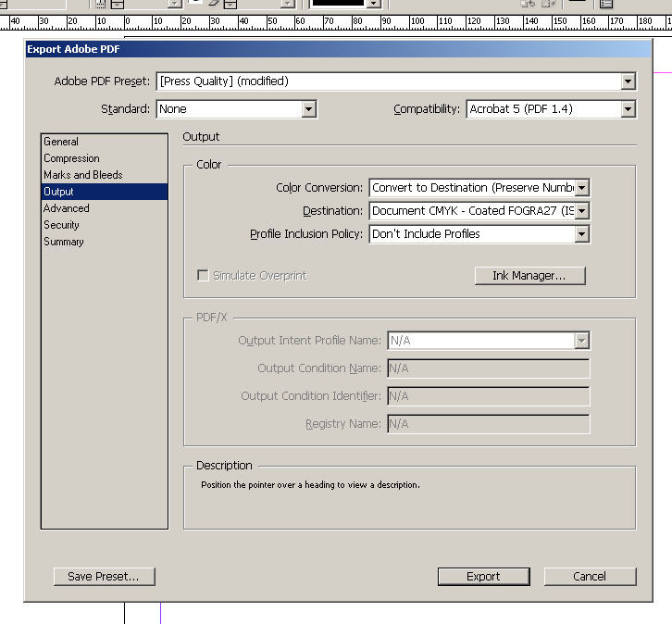
Task: Select General in the category list
Action: tap(105, 142)
